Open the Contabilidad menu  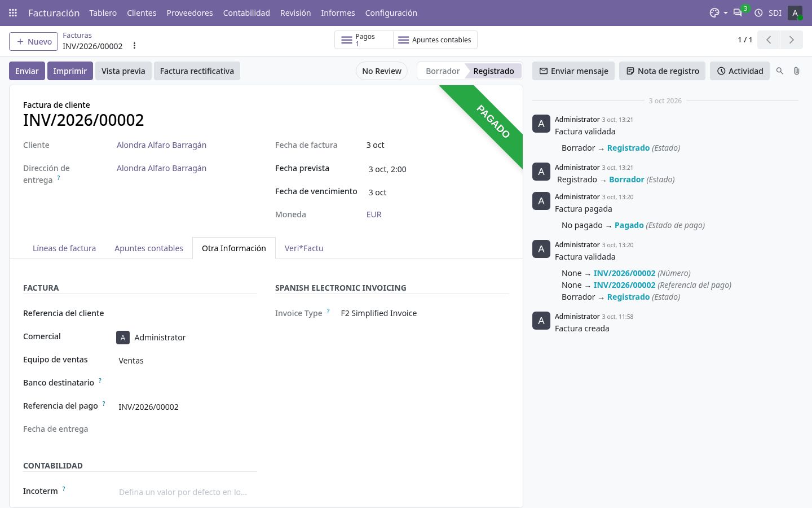point(246,12)
